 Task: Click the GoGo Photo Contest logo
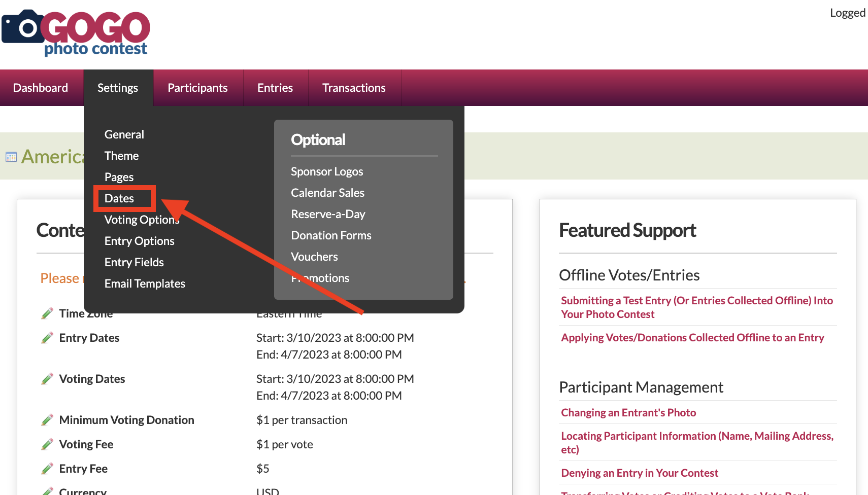[x=76, y=32]
